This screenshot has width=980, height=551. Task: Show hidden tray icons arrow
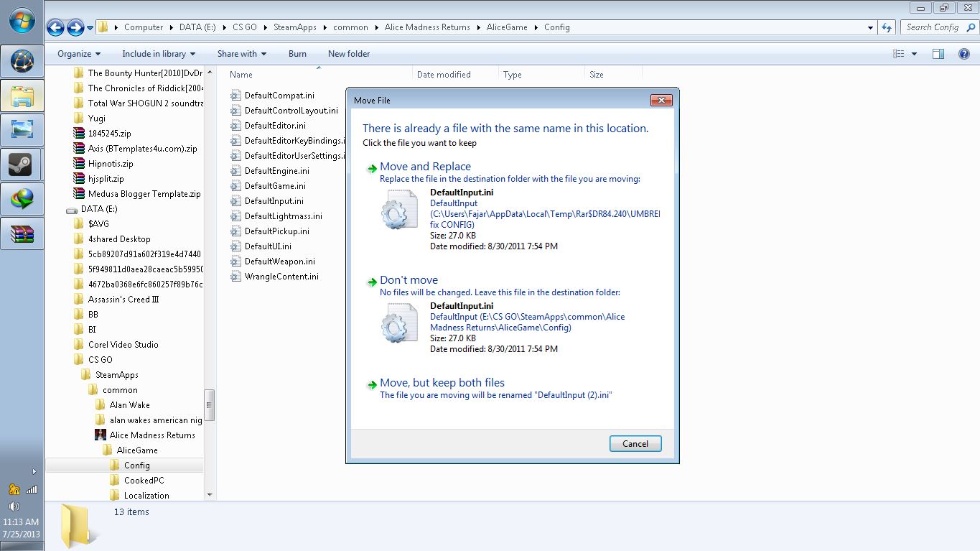click(x=34, y=472)
